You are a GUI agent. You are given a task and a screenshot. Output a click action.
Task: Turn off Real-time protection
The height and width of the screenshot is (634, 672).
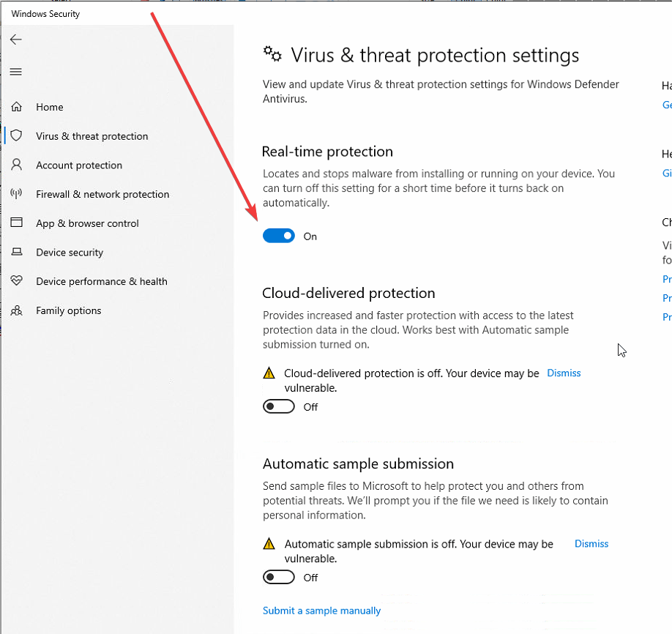pyautogui.click(x=278, y=236)
